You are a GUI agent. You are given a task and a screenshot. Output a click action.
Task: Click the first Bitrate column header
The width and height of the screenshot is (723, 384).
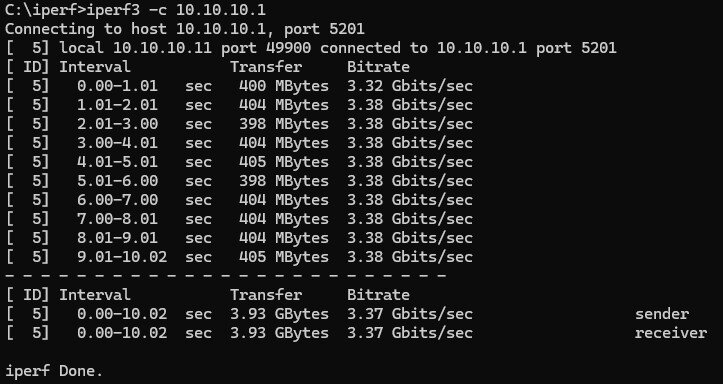[x=378, y=67]
